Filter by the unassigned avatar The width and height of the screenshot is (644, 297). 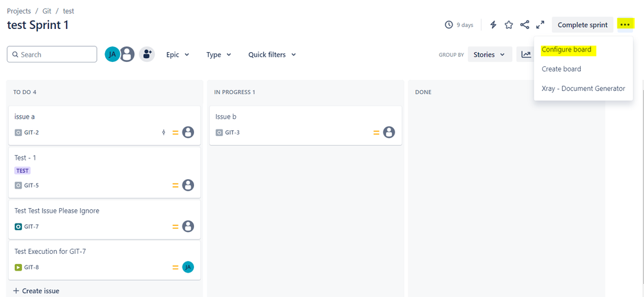tap(128, 54)
